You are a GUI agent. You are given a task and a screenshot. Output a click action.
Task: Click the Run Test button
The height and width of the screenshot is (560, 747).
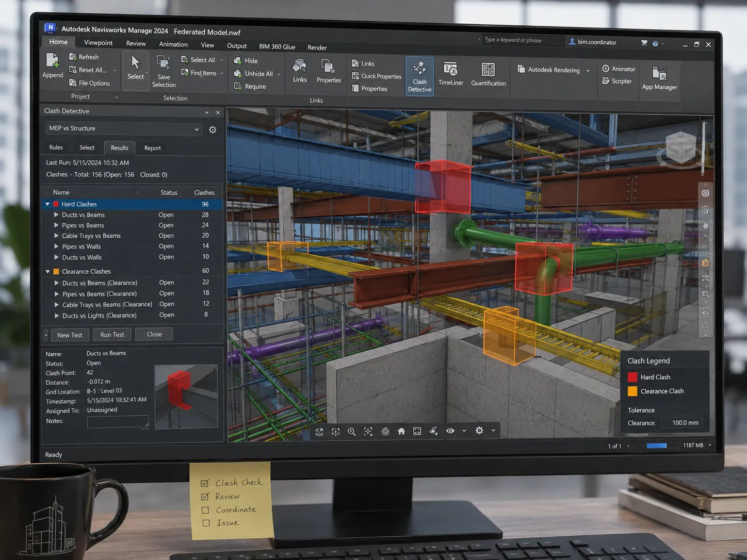point(112,335)
